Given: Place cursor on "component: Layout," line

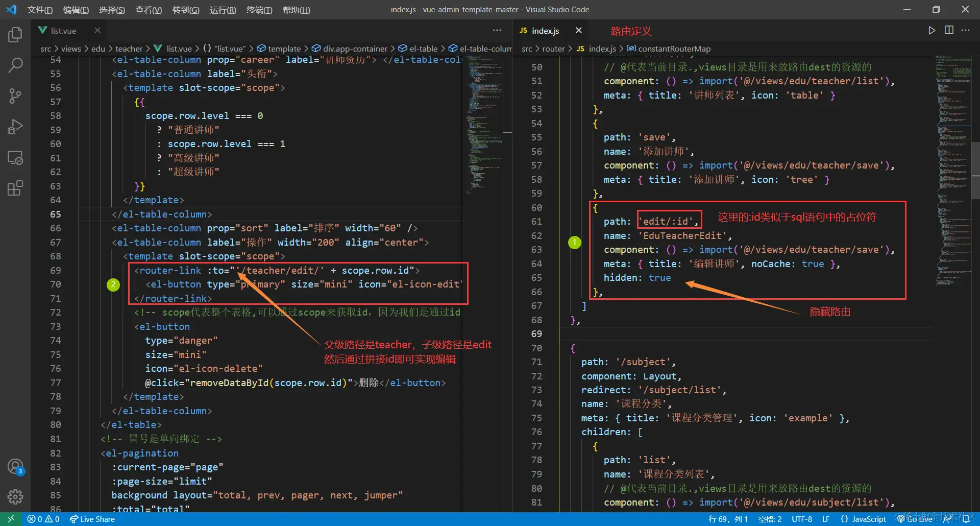Looking at the screenshot, I should 631,376.
